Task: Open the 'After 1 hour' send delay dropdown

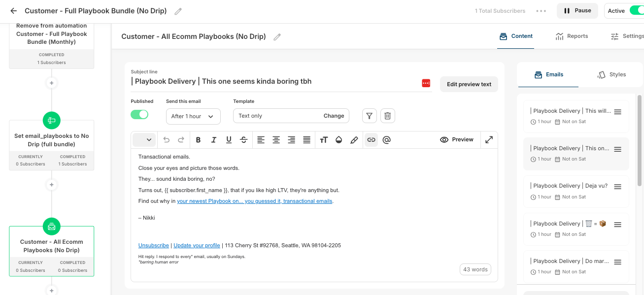Action: 193,116
